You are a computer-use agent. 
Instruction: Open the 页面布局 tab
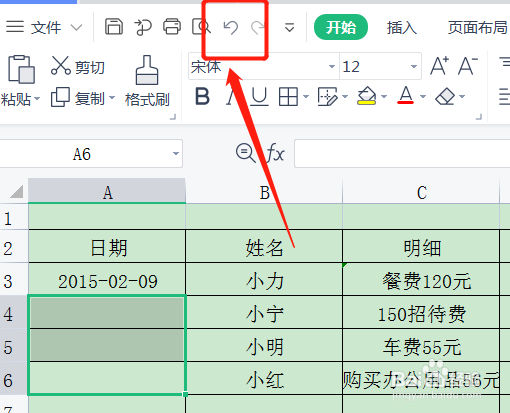click(477, 27)
